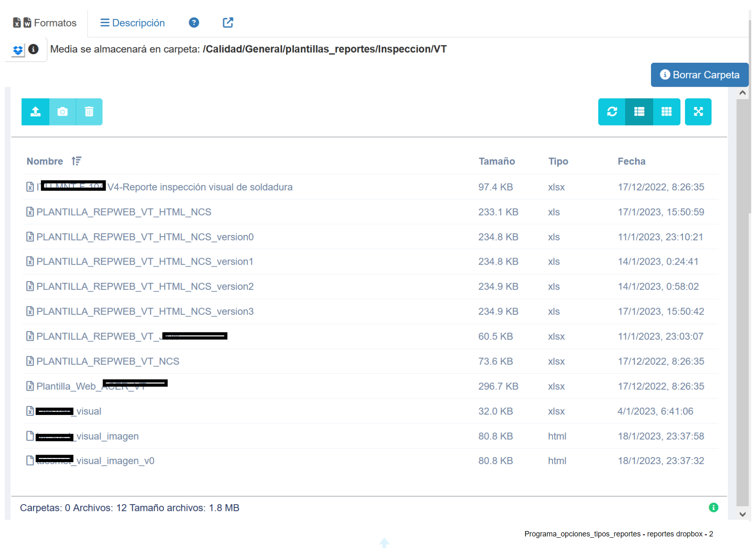Click the green info icon in footer

point(713,508)
